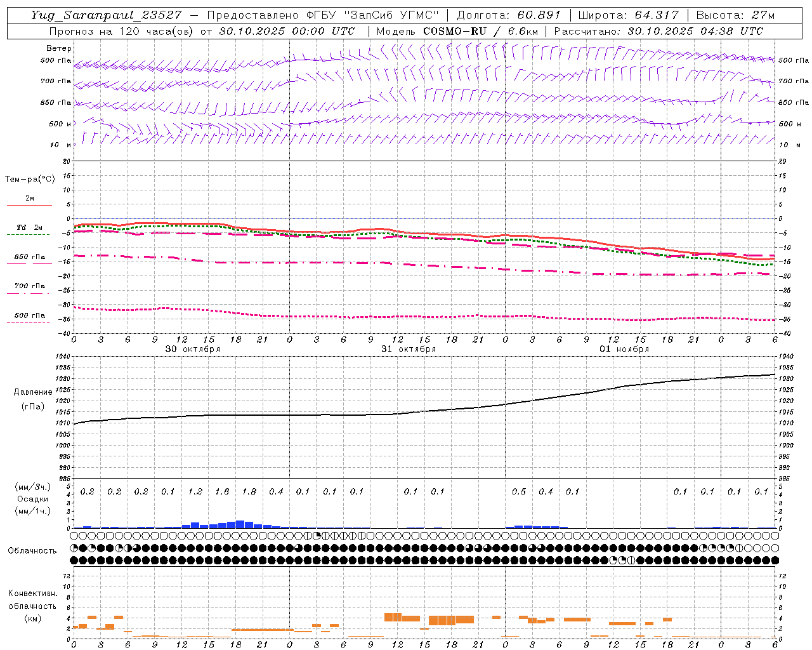
Task: Click the precipitation value 1.6
Action: tap(222, 492)
